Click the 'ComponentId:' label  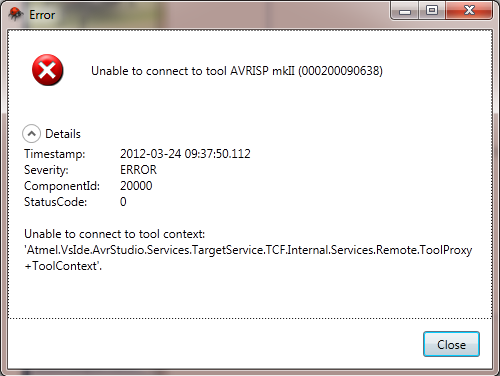(x=62, y=186)
